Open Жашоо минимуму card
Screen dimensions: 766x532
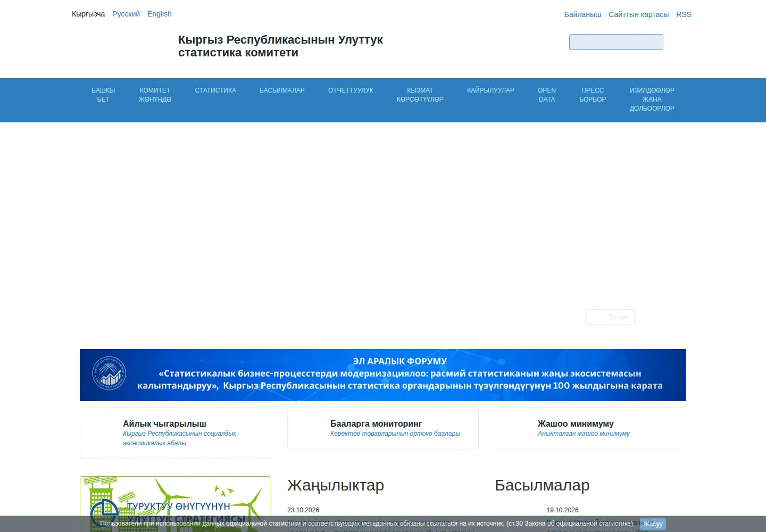tap(590, 429)
